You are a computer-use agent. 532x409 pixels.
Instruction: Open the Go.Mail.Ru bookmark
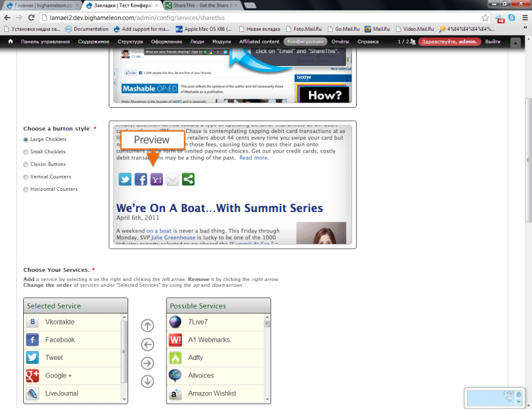click(343, 29)
